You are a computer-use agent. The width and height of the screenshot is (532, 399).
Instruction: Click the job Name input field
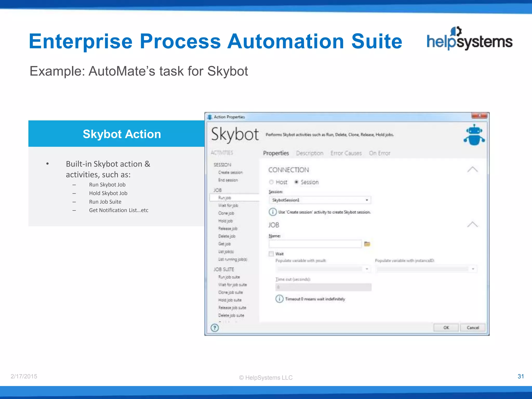(x=315, y=244)
